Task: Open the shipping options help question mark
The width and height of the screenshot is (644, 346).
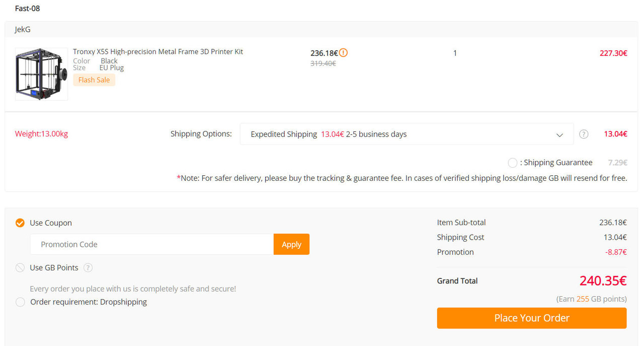Action: pos(584,134)
